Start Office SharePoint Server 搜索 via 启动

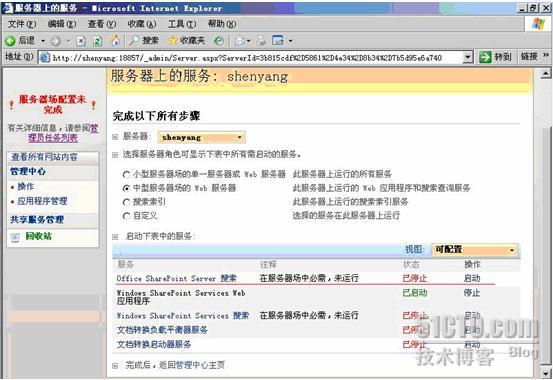tap(472, 278)
